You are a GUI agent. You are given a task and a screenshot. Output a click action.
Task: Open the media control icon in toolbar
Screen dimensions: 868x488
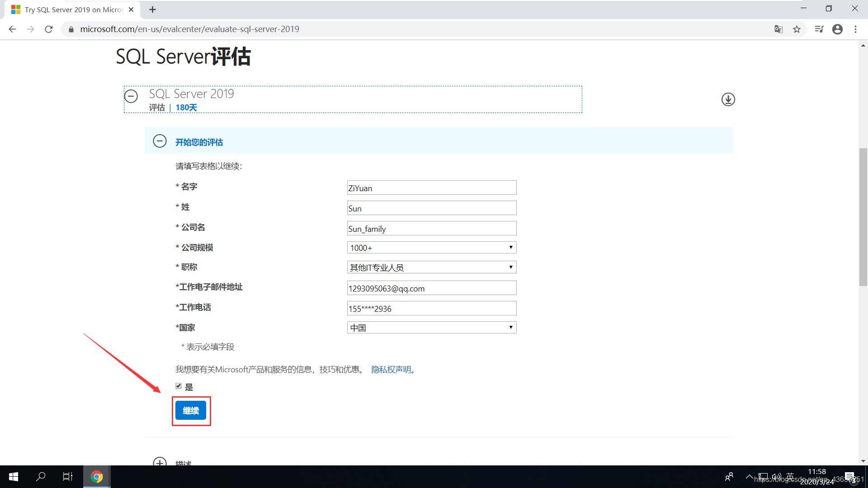(819, 29)
